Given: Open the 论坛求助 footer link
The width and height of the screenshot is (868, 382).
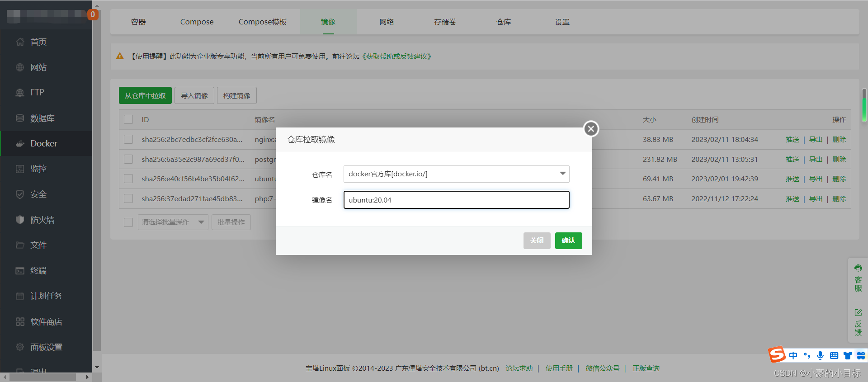Looking at the screenshot, I should tap(519, 368).
